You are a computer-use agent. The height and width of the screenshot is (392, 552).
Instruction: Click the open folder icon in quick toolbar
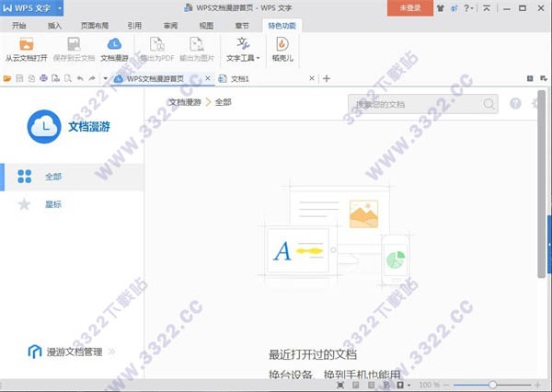(x=7, y=78)
